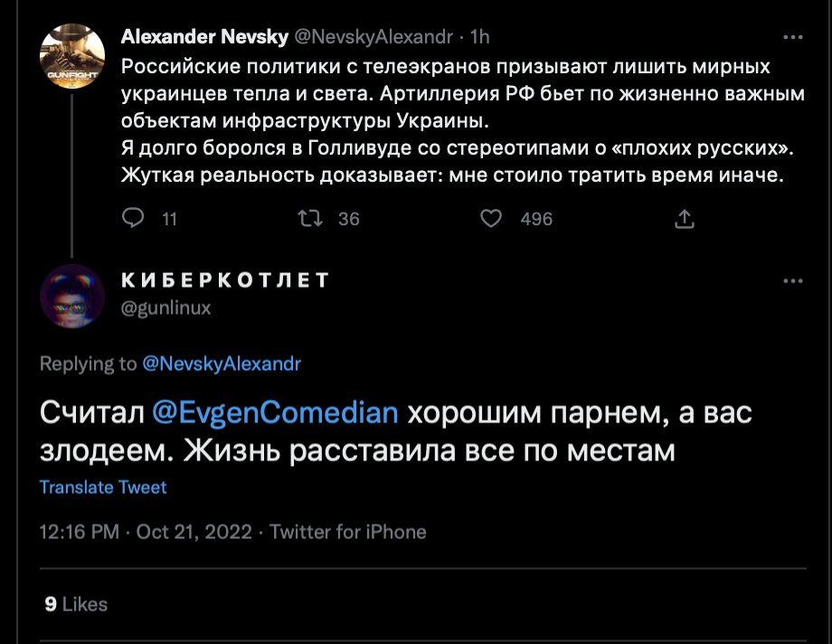Retweet Alexander Nevsky's tweet

click(x=311, y=218)
